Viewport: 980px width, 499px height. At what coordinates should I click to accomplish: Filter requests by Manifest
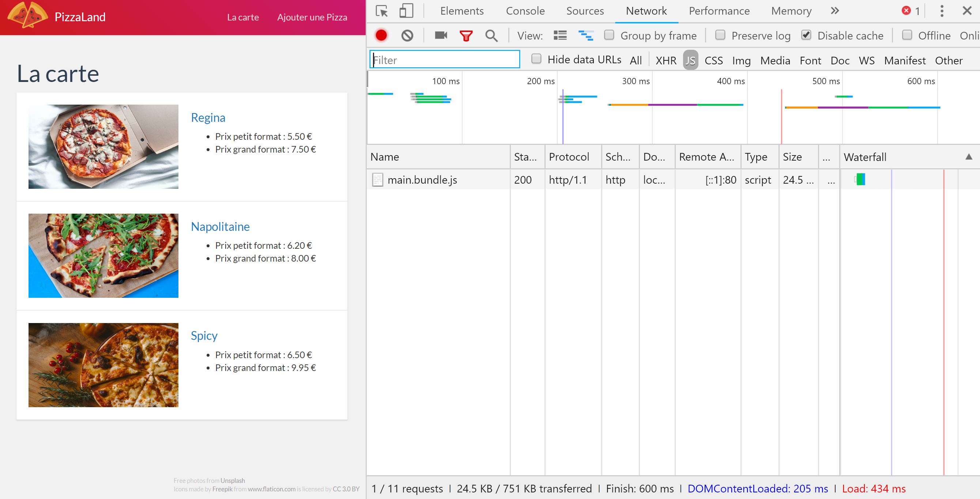[905, 60]
